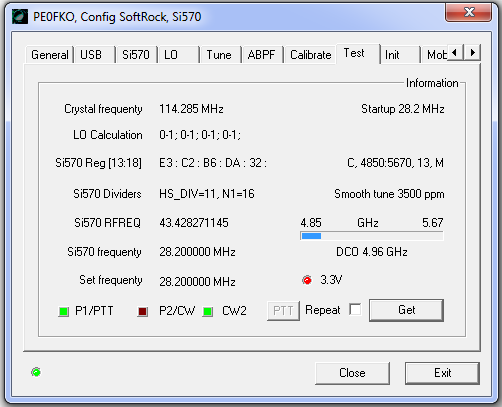Image resolution: width=502 pixels, height=407 pixels.
Task: Switch to the General tab
Action: tap(50, 55)
